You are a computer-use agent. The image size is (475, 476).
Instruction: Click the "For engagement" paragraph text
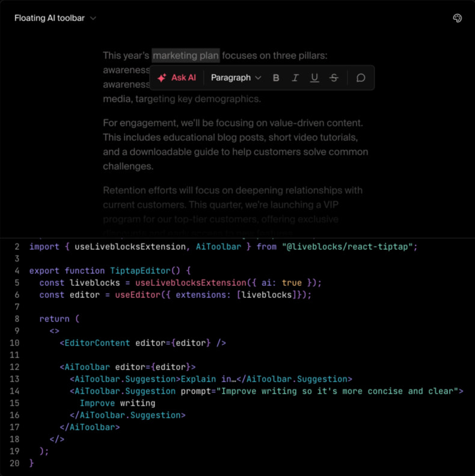[x=235, y=144]
